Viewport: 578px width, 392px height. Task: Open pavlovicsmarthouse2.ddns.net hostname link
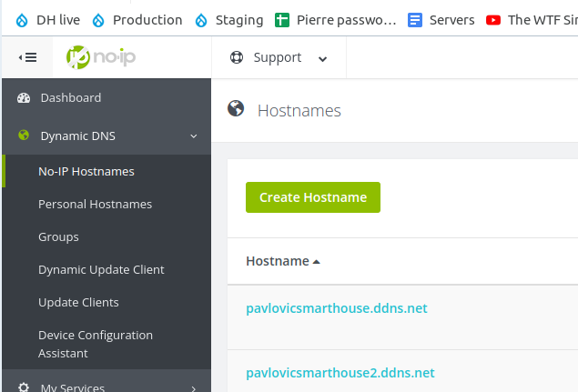[x=340, y=373]
